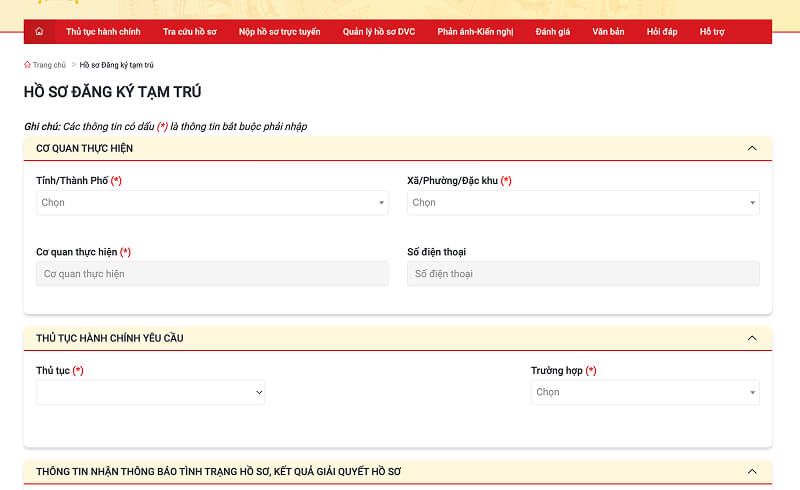Viewport: 800px width, 490px height.
Task: Open the Xã/Phường/Đặc khu dropdown
Action: tap(583, 203)
